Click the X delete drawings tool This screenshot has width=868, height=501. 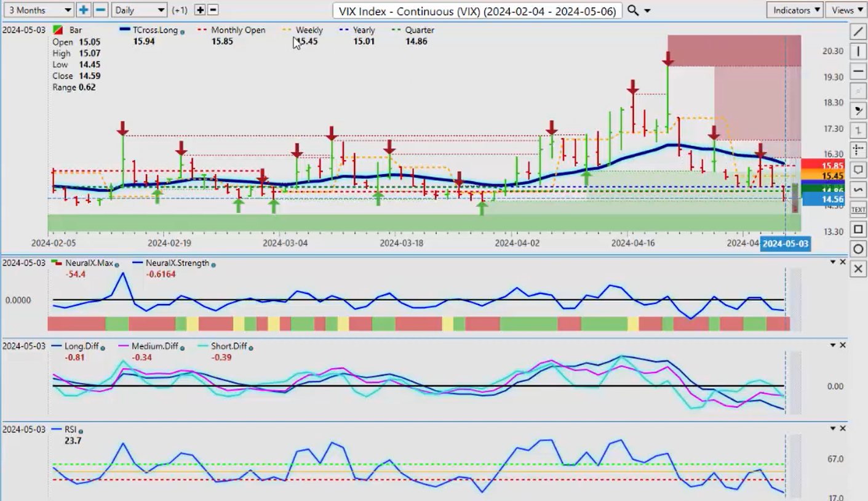click(858, 269)
